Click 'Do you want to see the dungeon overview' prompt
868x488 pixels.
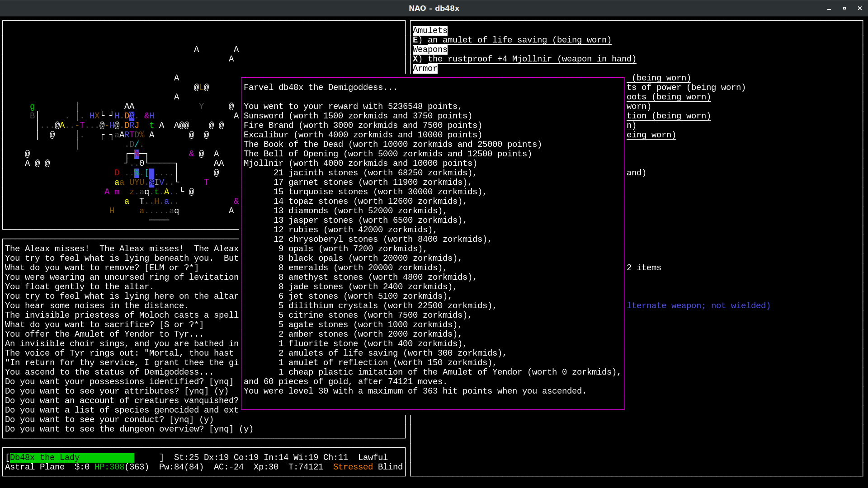coord(129,429)
